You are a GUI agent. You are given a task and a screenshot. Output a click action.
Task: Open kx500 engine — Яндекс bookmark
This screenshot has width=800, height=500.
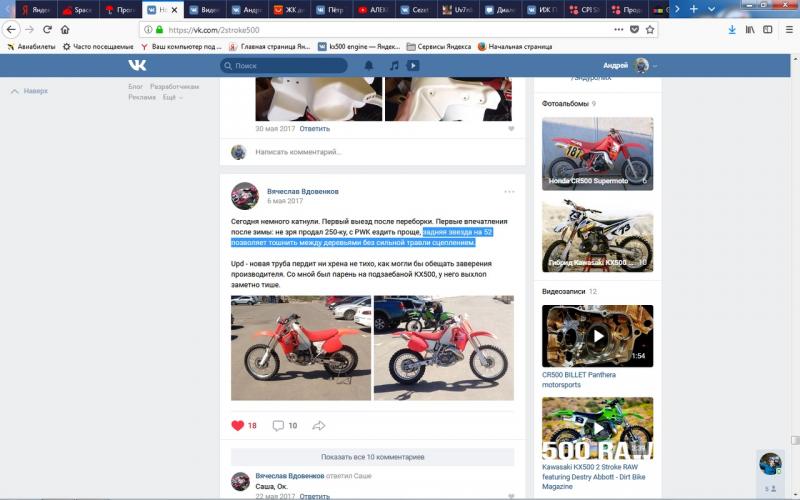(359, 46)
